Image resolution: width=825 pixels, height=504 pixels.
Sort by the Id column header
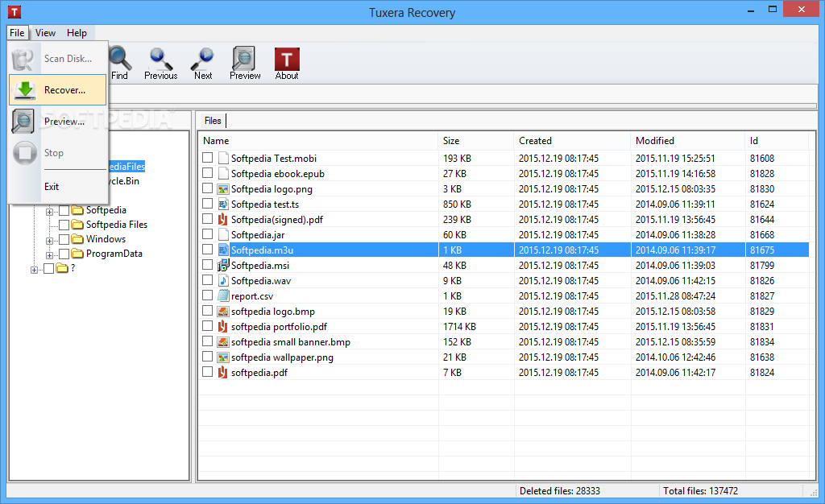(777, 140)
